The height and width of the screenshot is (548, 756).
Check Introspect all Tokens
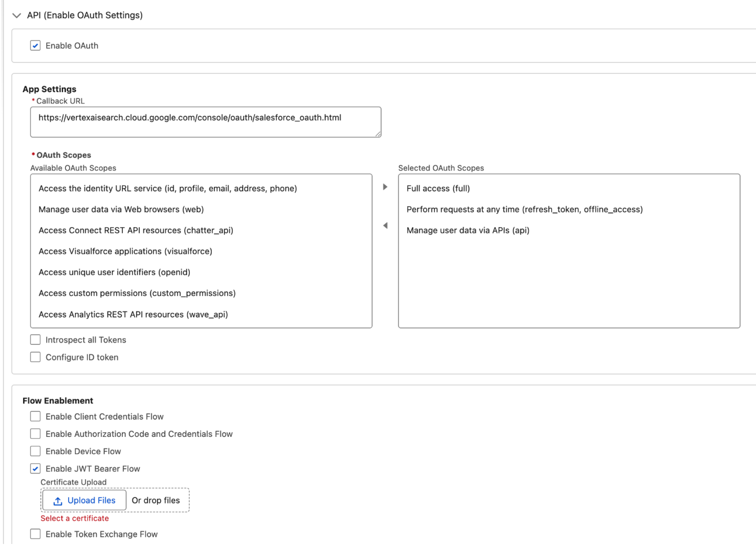[x=35, y=339]
